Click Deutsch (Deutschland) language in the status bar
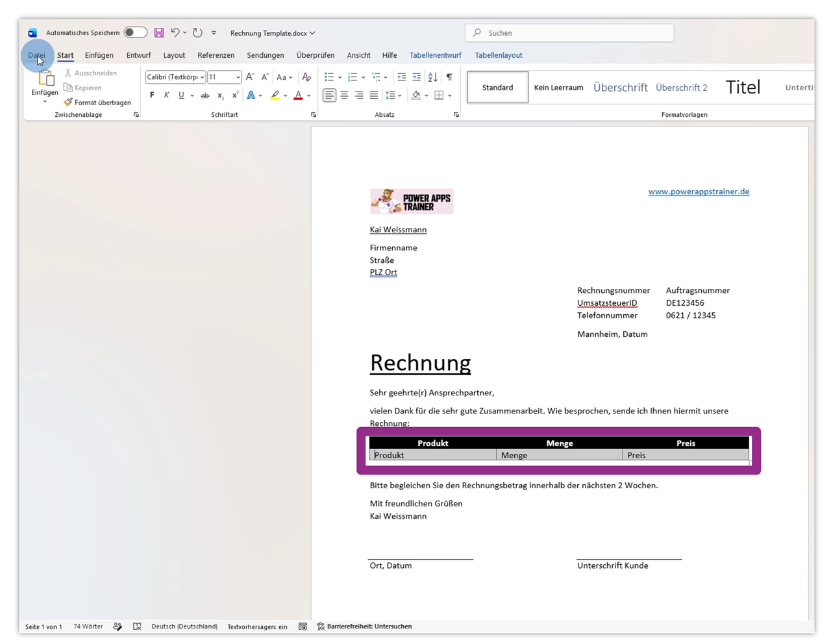 [184, 626]
